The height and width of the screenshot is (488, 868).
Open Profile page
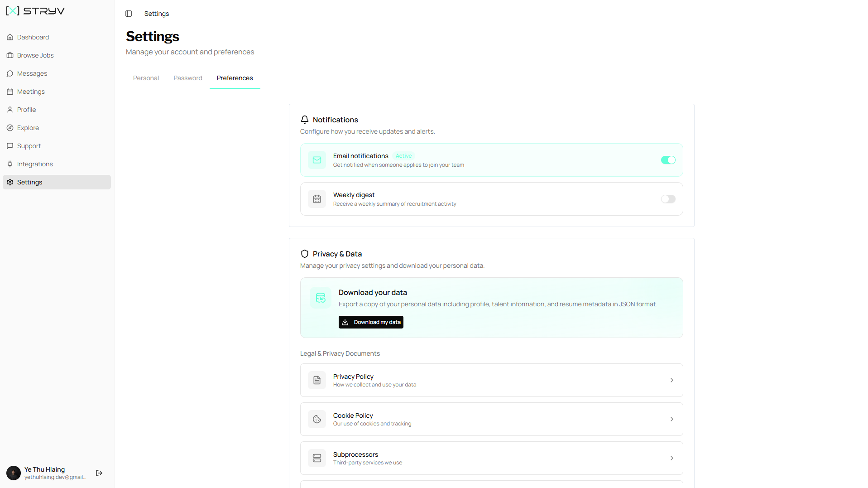57,110
